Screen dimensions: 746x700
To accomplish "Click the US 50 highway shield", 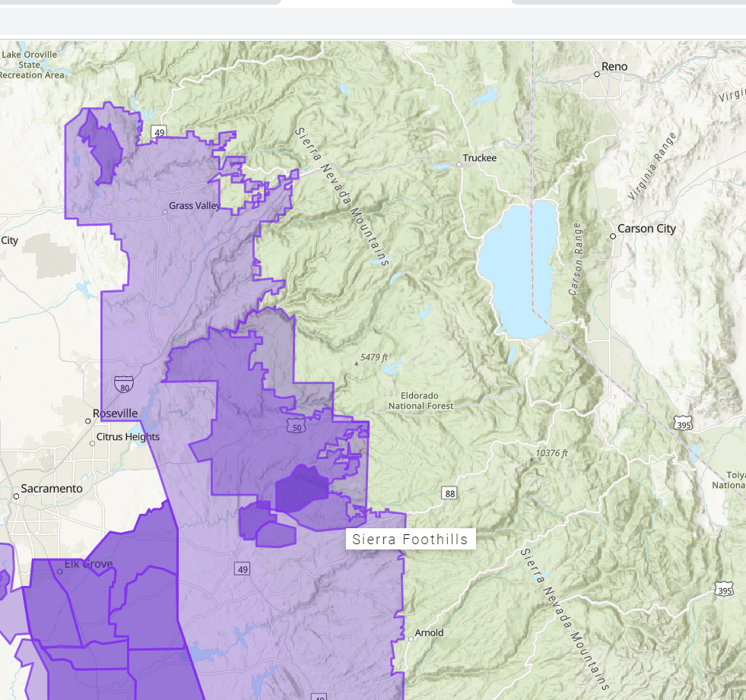I will tap(297, 425).
